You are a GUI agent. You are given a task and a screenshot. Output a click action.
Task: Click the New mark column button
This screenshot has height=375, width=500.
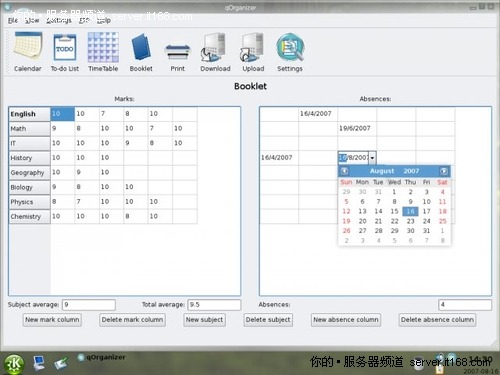tap(52, 320)
